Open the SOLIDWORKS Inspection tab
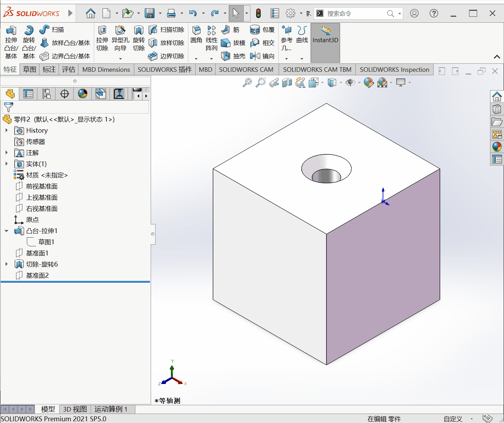Image resolution: width=504 pixels, height=423 pixels. pos(394,70)
